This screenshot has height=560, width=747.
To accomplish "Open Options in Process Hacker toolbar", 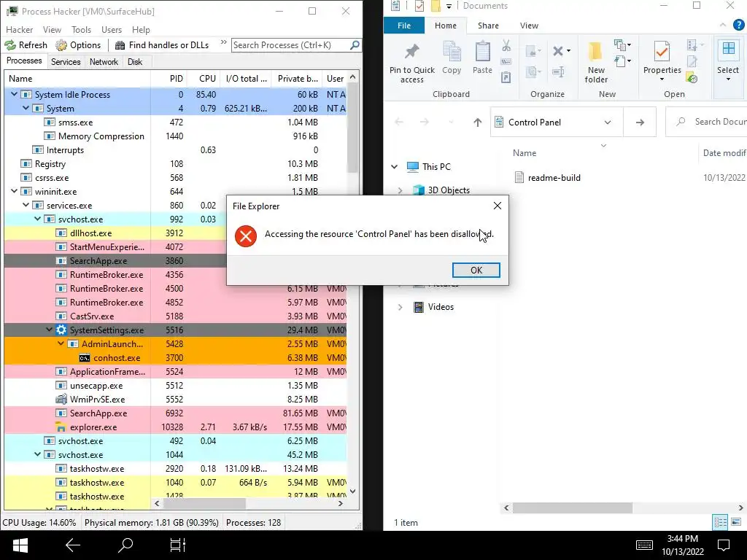I will 78,45.
